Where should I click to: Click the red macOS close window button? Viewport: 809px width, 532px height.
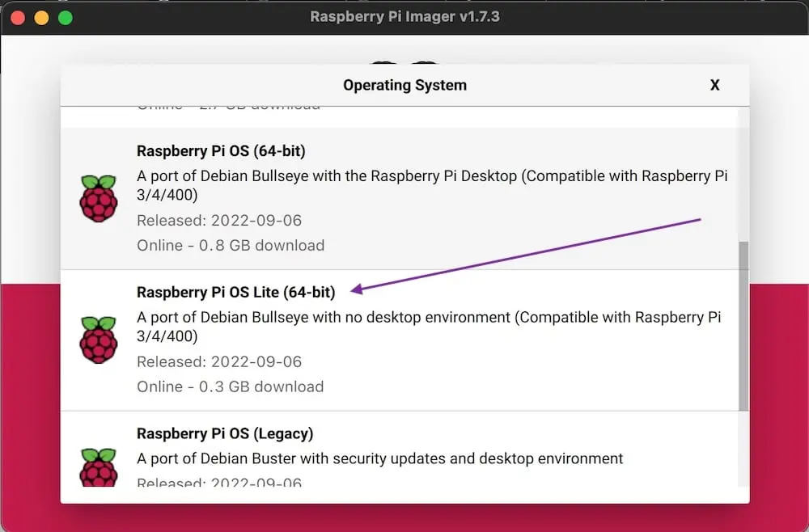tap(18, 18)
